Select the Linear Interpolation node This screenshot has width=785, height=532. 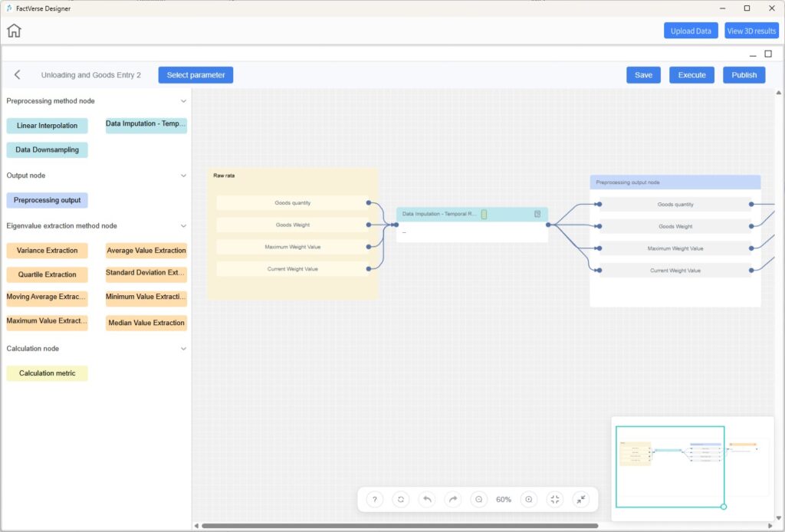pos(47,126)
